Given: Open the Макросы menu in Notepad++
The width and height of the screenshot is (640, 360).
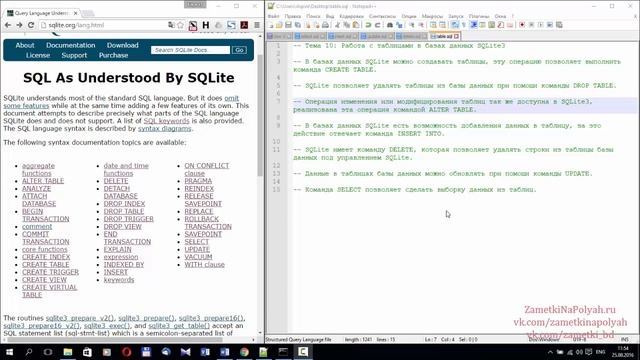Looking at the screenshot, I should (432, 16).
